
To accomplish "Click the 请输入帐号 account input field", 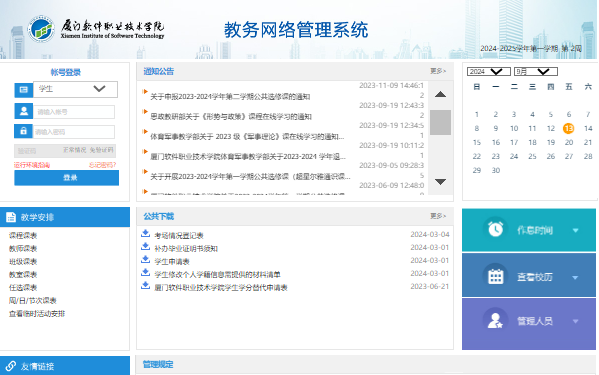I will [x=74, y=112].
